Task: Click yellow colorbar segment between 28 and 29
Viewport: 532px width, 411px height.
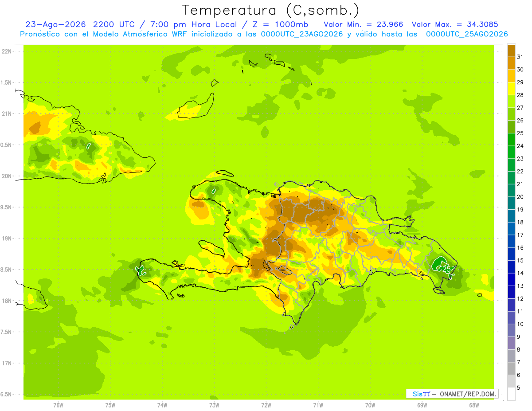Action: pyautogui.click(x=511, y=89)
